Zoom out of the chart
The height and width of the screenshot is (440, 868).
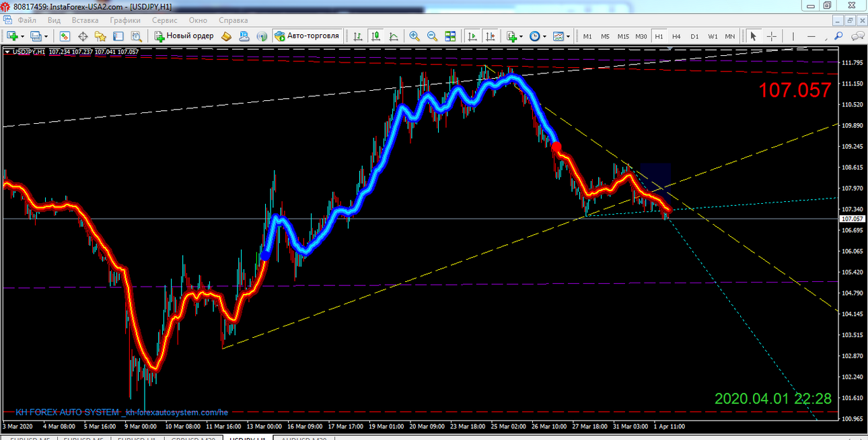point(432,36)
